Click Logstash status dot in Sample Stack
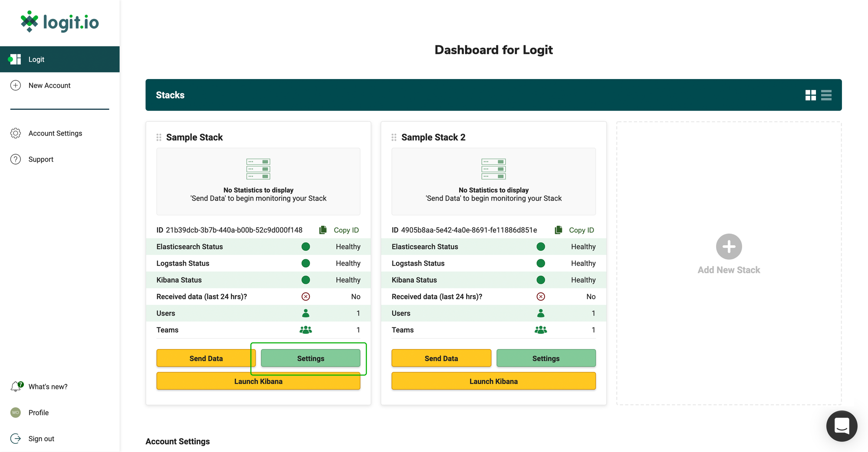 pos(306,263)
